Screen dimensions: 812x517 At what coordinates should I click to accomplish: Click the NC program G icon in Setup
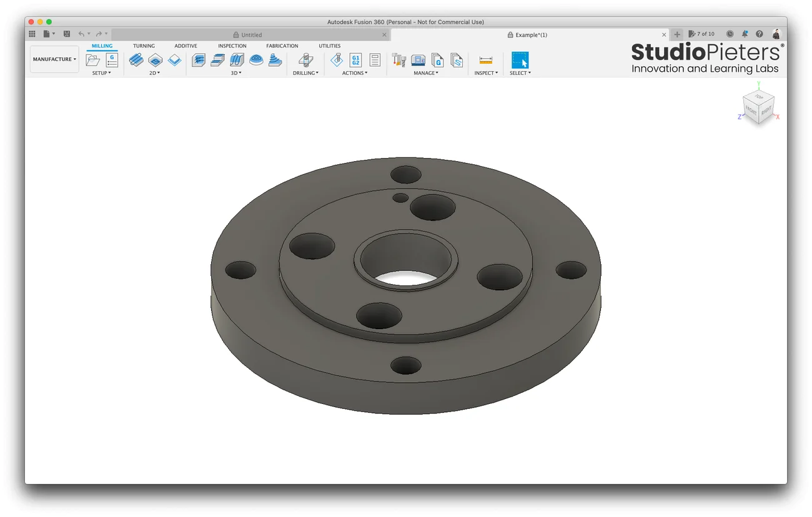112,60
